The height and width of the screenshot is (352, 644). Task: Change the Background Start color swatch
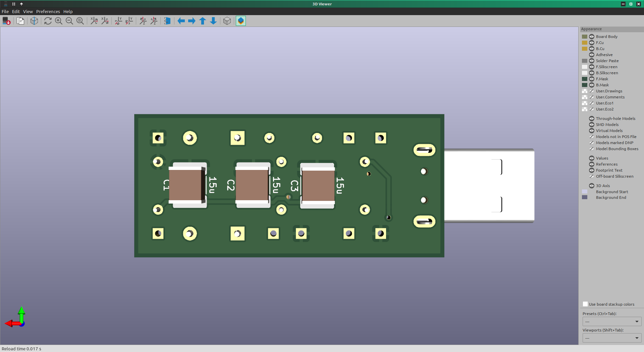click(585, 192)
